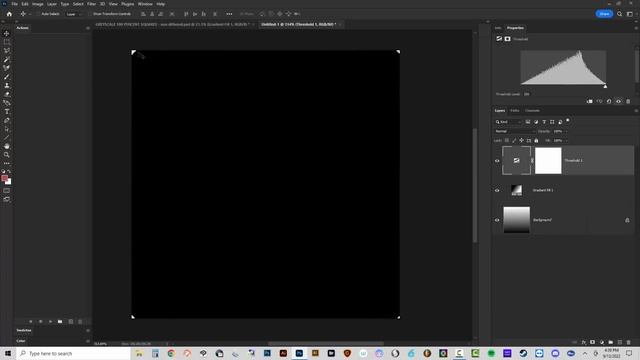Change screen mode icon in toolbox
The height and width of the screenshot is (360, 640).
pos(7,199)
